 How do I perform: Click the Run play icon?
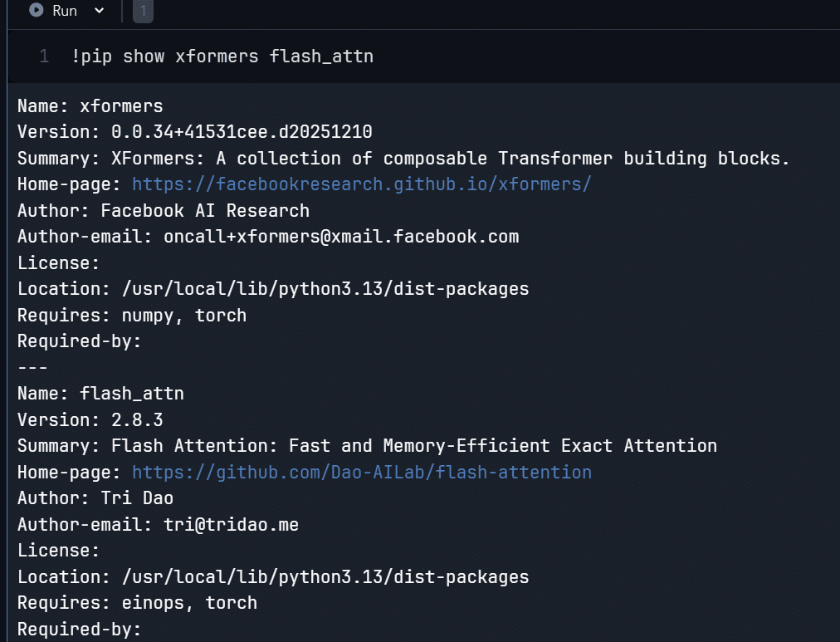click(x=36, y=11)
